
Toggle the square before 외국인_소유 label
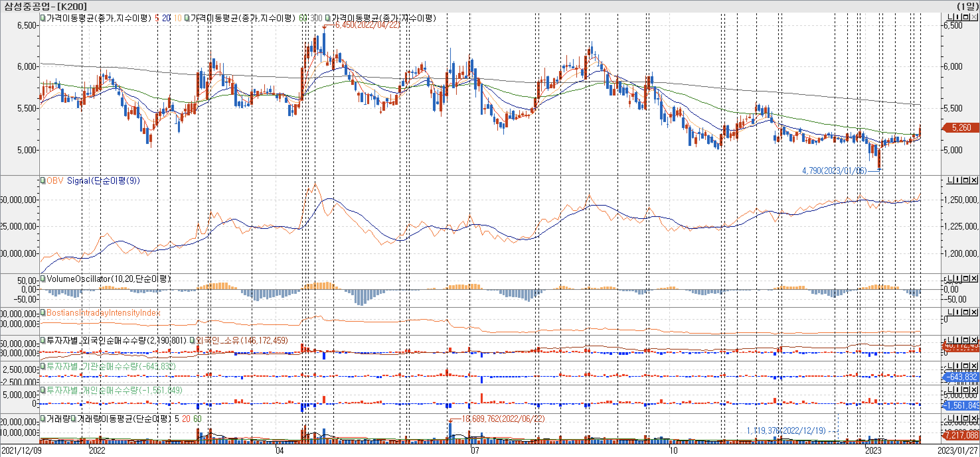pyautogui.click(x=193, y=340)
